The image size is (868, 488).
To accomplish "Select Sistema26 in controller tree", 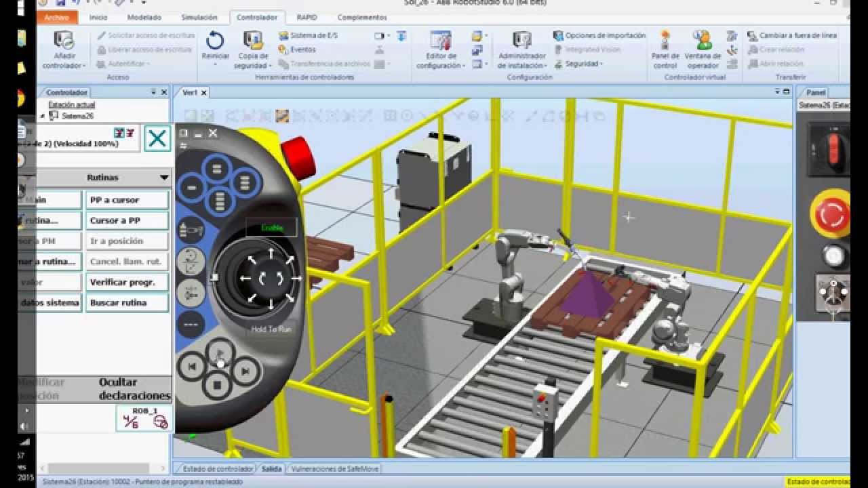I will tap(77, 116).
